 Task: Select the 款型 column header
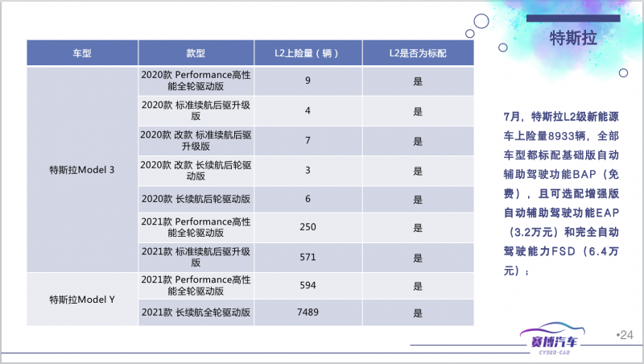pos(196,53)
